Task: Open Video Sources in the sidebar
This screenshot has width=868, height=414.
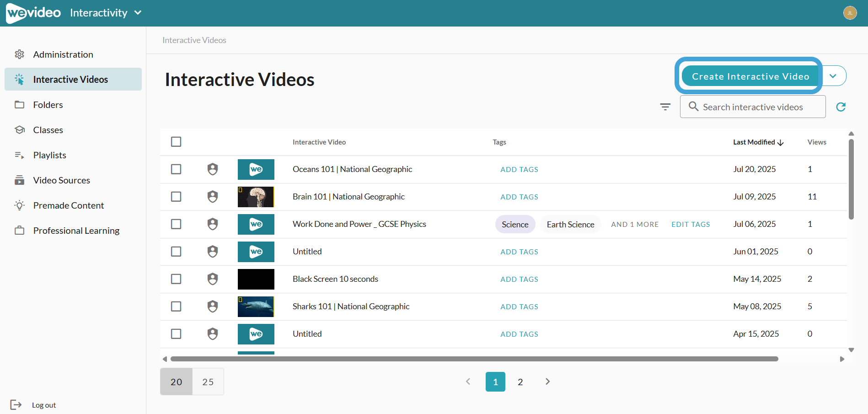Action: tap(73, 180)
